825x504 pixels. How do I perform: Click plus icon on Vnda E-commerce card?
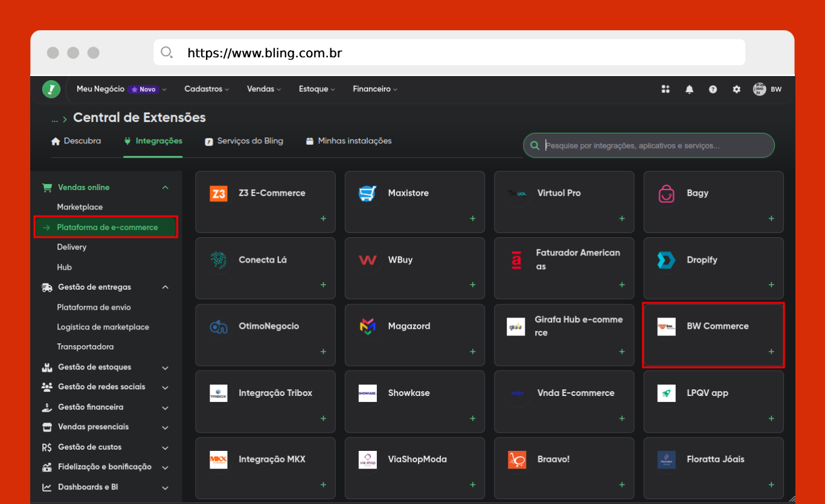pyautogui.click(x=622, y=418)
